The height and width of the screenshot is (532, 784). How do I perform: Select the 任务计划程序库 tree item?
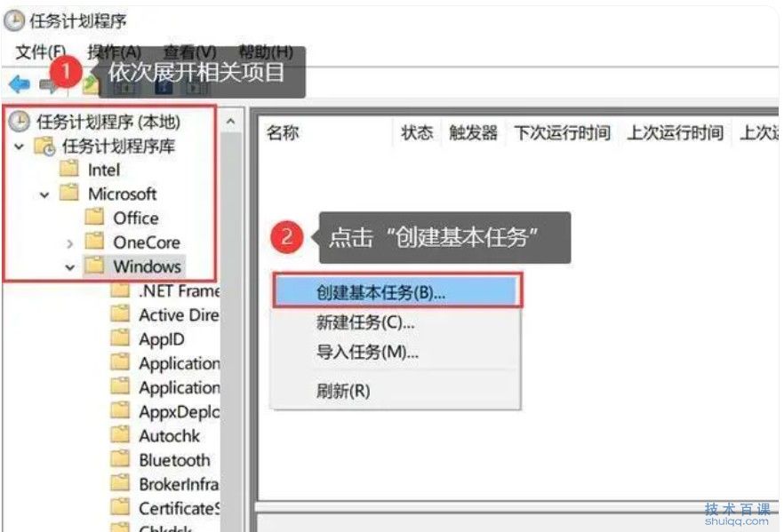click(x=118, y=147)
